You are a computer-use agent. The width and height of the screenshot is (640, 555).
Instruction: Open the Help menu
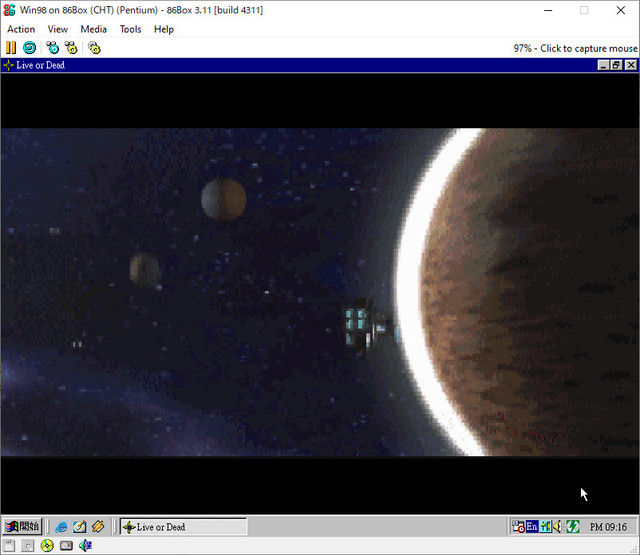[x=164, y=29]
